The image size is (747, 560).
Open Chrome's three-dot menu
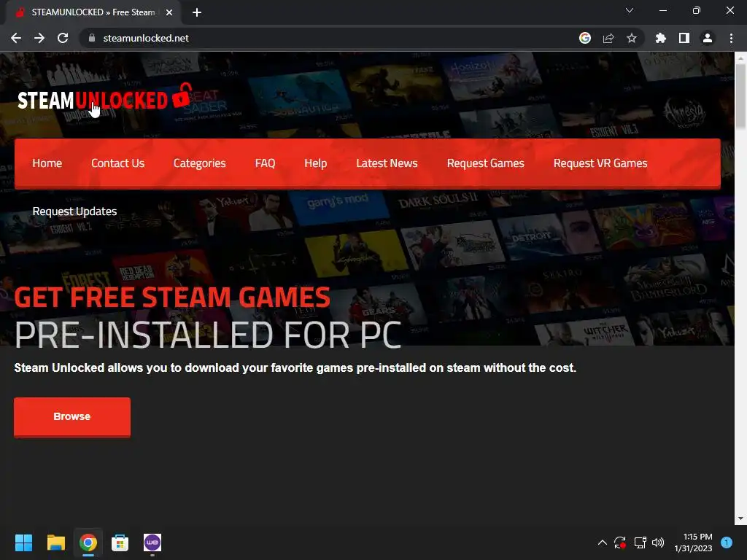tap(731, 38)
